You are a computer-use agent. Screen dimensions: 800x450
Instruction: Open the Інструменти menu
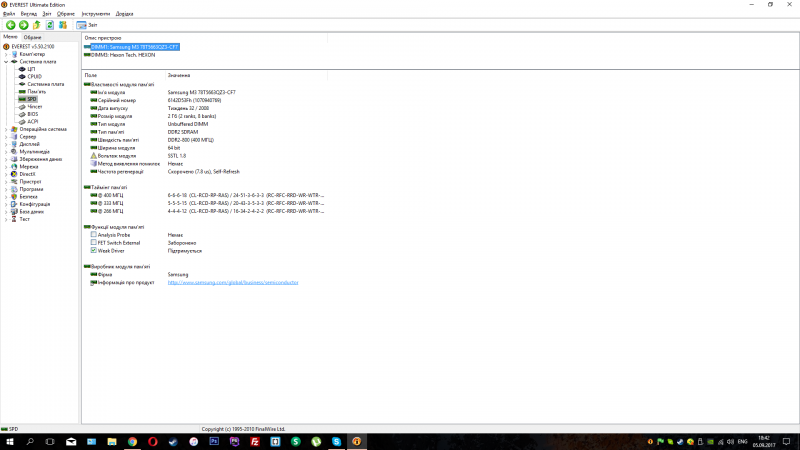pos(96,14)
